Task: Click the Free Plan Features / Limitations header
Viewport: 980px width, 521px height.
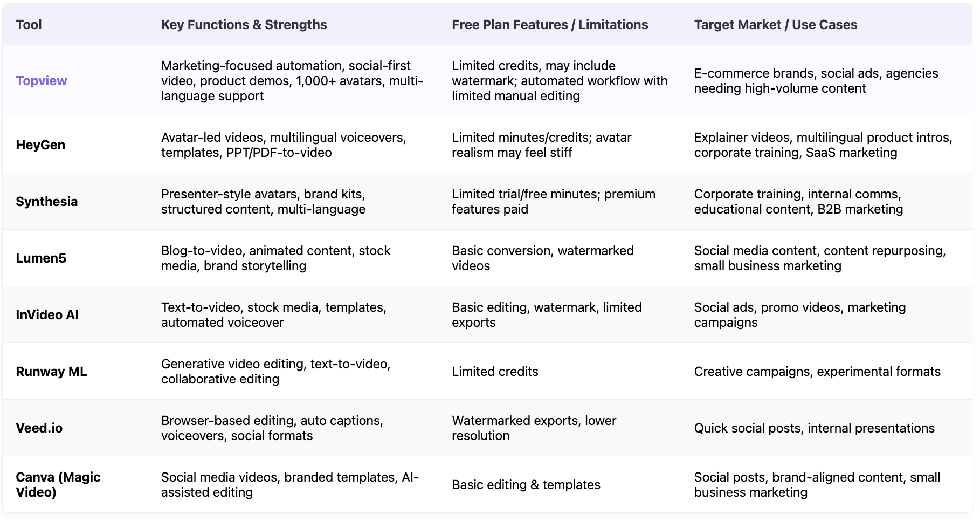Action: coord(549,25)
